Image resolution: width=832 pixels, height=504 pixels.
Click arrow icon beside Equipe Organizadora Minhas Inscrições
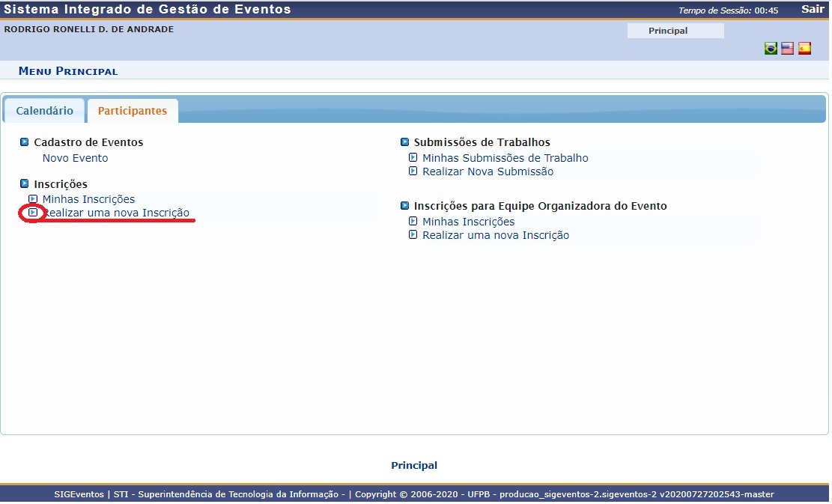(413, 222)
